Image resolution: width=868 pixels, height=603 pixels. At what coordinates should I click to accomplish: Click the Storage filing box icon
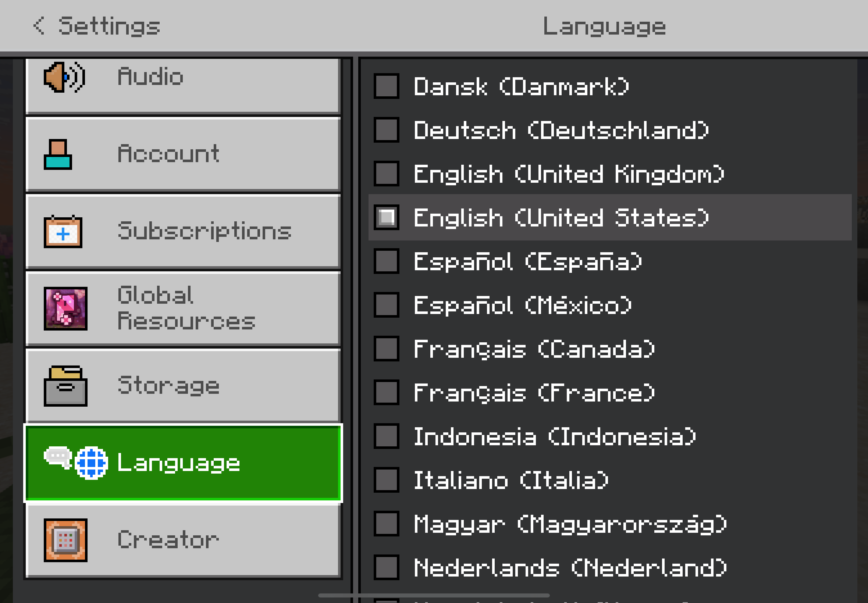coord(65,386)
